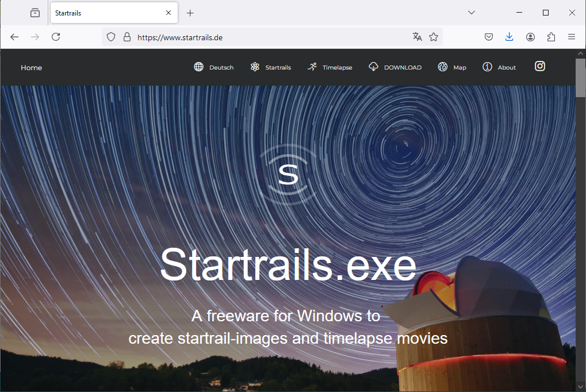Click the Startrails atom icon
586x392 pixels.
pos(255,67)
